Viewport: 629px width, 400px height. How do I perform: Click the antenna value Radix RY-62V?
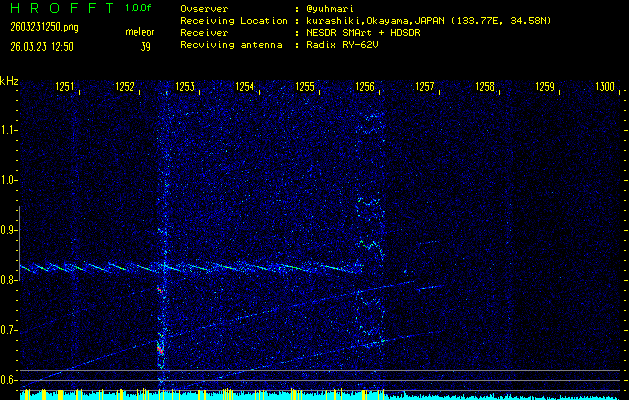[342, 45]
